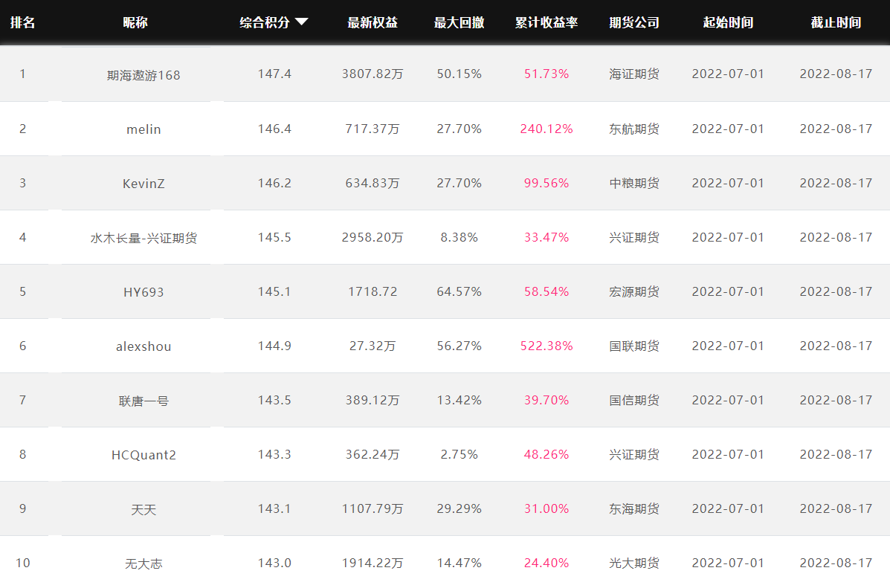Viewport: 890px width, 588px height.
Task: Click the equity value 362.24万
Action: [x=373, y=454]
